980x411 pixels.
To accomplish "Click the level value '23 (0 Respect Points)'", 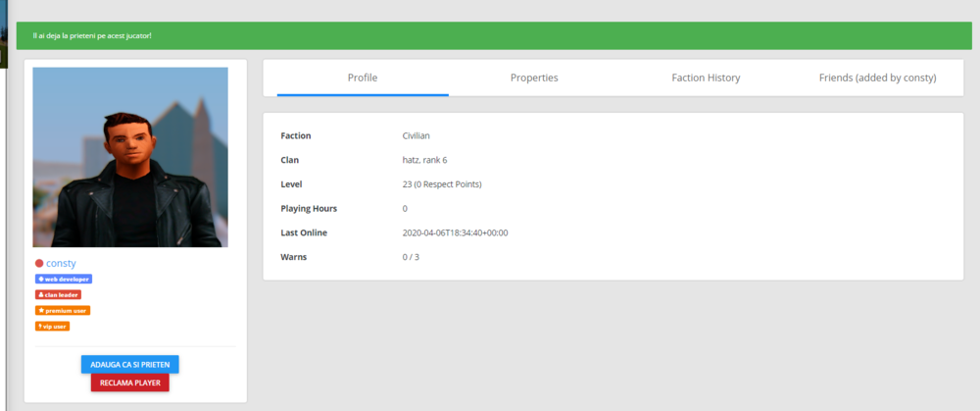I will click(x=442, y=184).
